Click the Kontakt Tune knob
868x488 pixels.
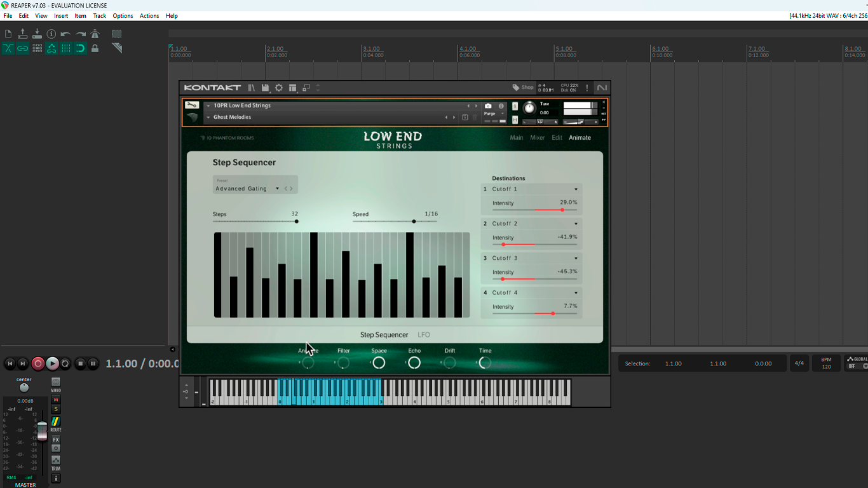pos(529,109)
